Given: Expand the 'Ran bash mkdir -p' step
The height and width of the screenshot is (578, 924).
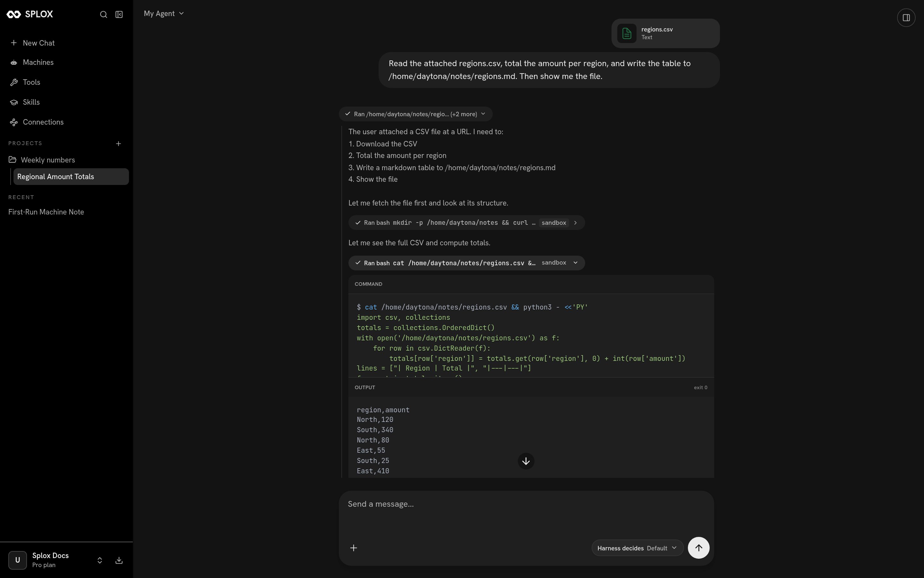Looking at the screenshot, I should (x=466, y=223).
